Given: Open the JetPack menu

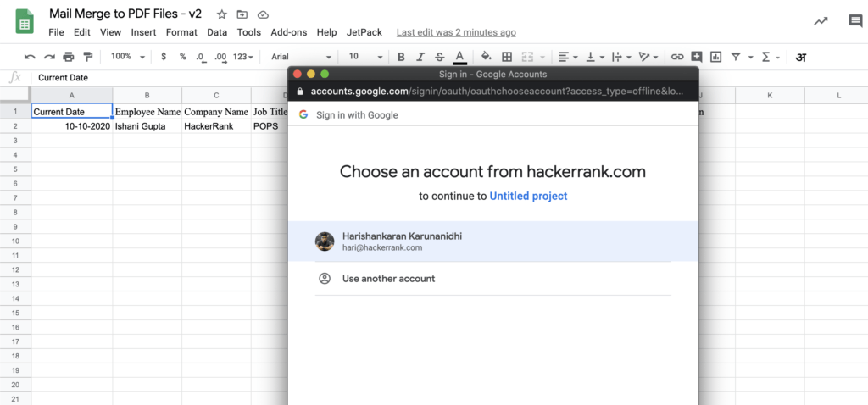Looking at the screenshot, I should coord(364,32).
